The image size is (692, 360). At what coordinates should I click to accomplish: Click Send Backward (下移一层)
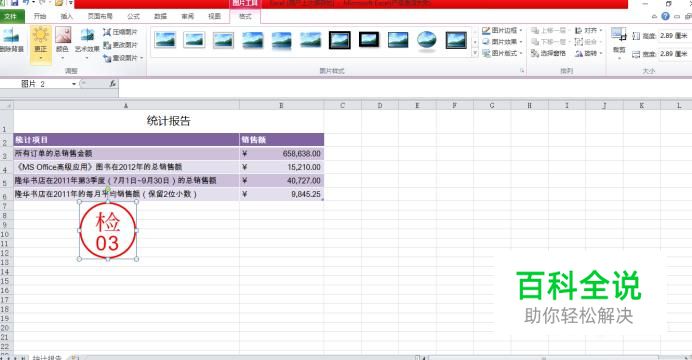pos(550,42)
